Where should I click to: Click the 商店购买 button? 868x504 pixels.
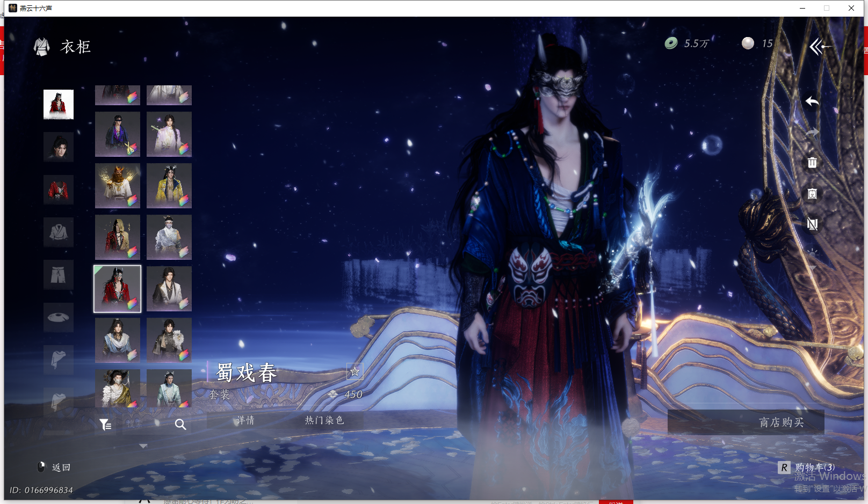782,422
